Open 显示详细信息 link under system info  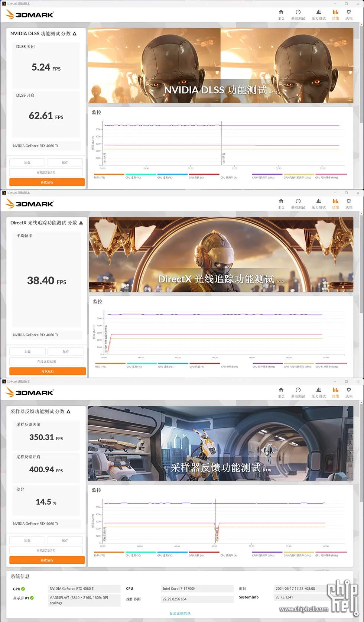[x=180, y=613]
